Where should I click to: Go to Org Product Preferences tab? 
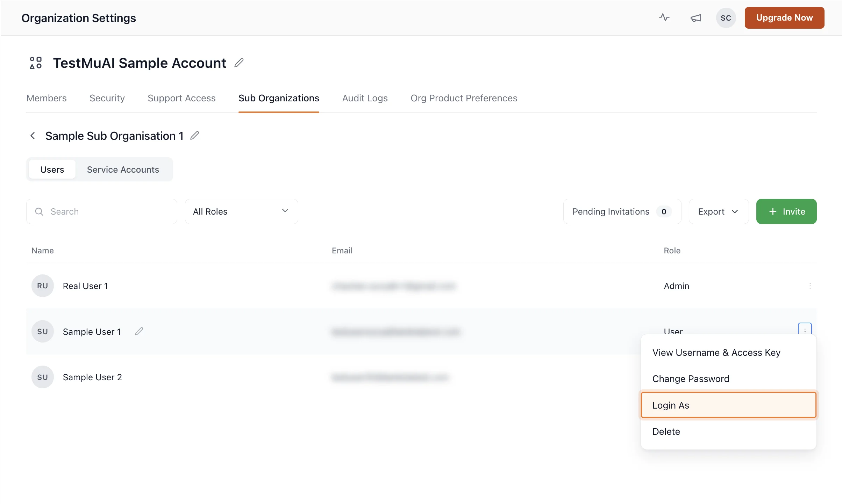point(464,98)
